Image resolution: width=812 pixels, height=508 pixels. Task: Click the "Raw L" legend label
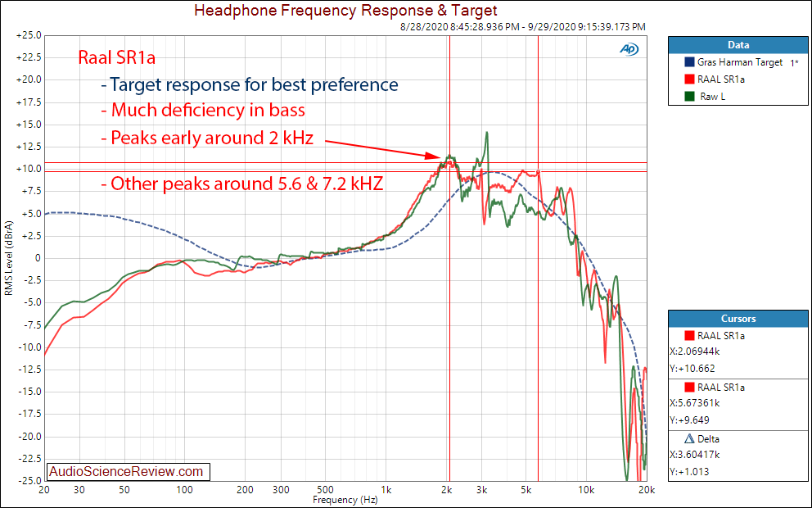(713, 97)
